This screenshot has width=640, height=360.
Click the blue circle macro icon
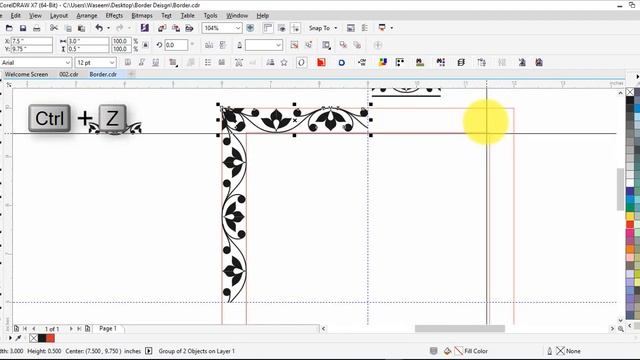(x=342, y=62)
